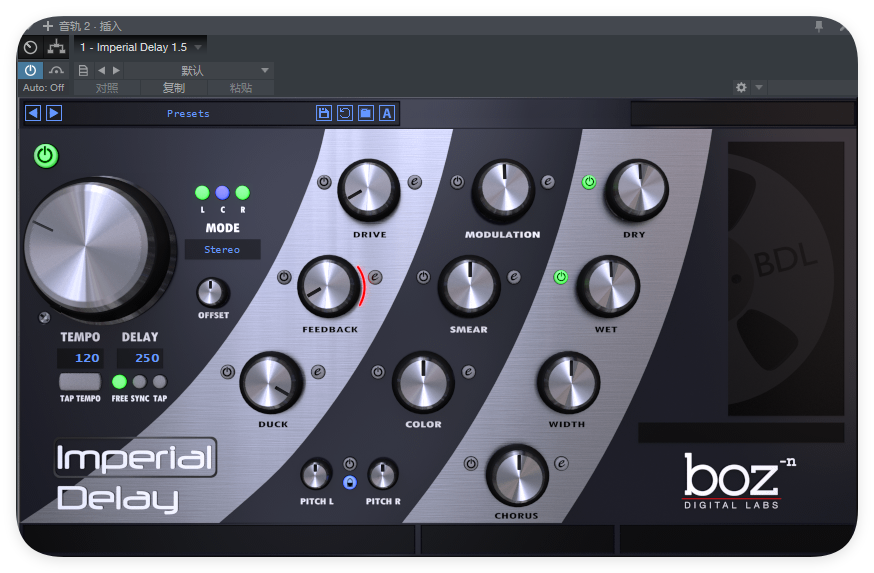Screen dimensions: 874x573
Task: Toggle the Drive power button
Action: tap(324, 182)
